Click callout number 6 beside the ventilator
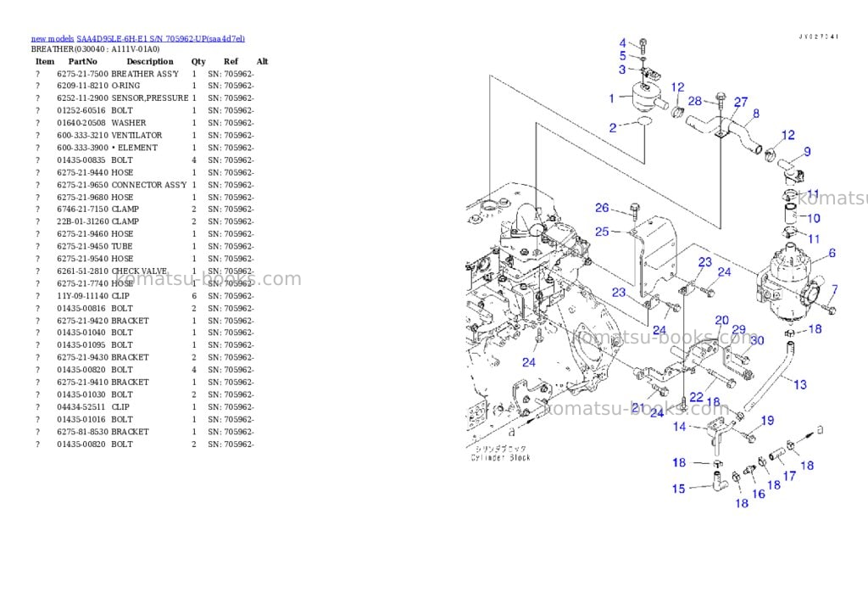 click(x=832, y=253)
